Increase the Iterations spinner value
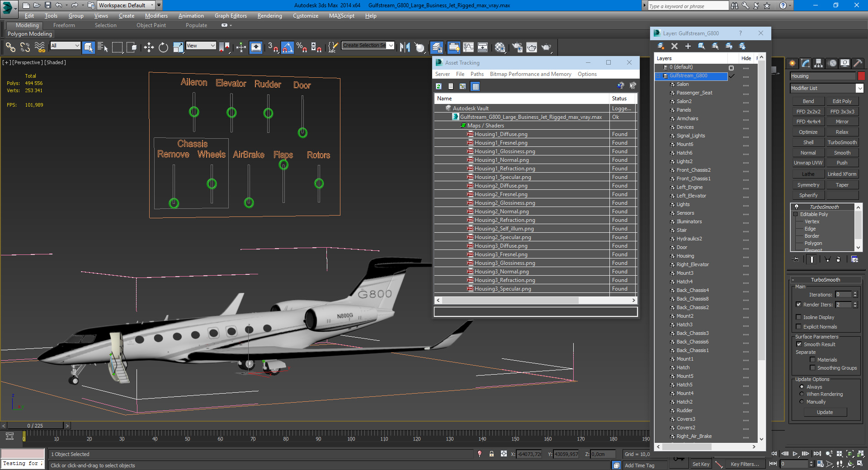This screenshot has width=868, height=470. (855, 293)
